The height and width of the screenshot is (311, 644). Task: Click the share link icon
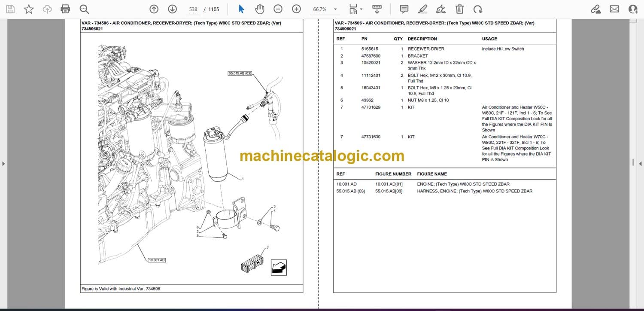pos(595,9)
